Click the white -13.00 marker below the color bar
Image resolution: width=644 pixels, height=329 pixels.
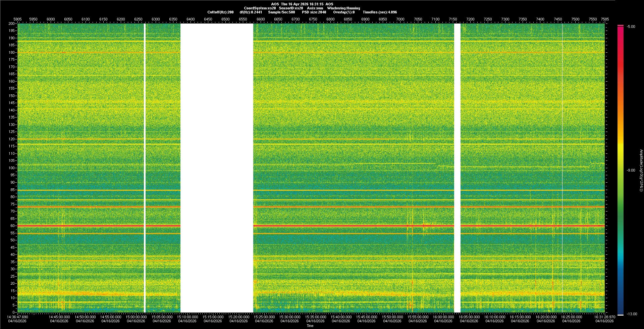click(x=621, y=315)
